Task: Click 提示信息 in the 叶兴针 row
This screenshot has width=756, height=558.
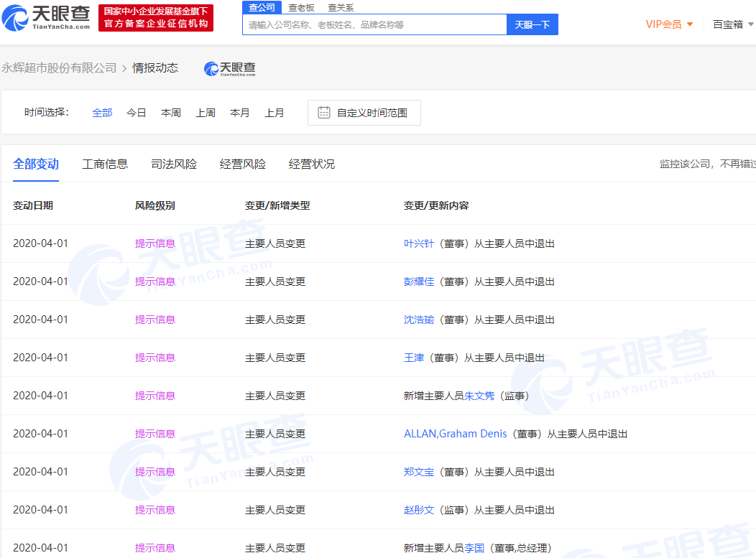Action: pyautogui.click(x=155, y=243)
